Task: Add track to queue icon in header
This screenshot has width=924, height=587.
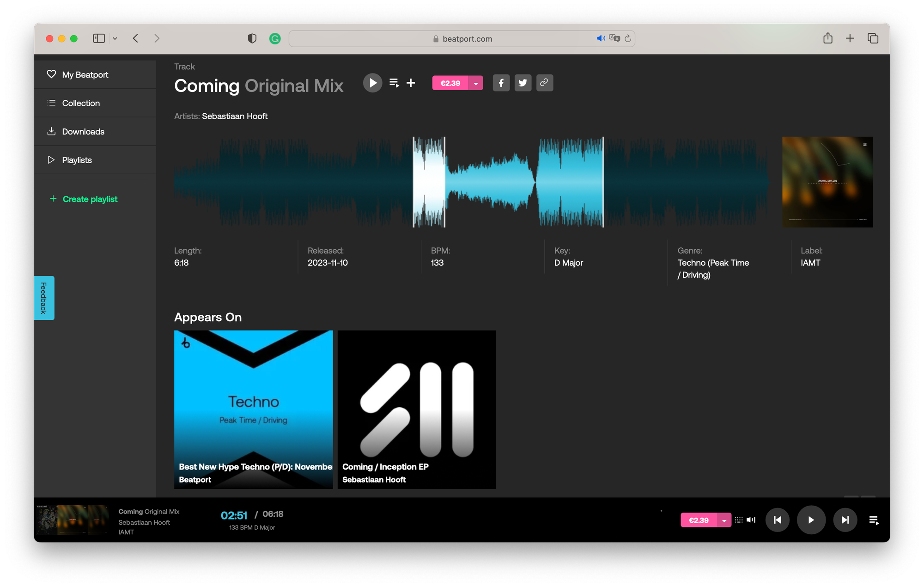Action: pyautogui.click(x=394, y=83)
